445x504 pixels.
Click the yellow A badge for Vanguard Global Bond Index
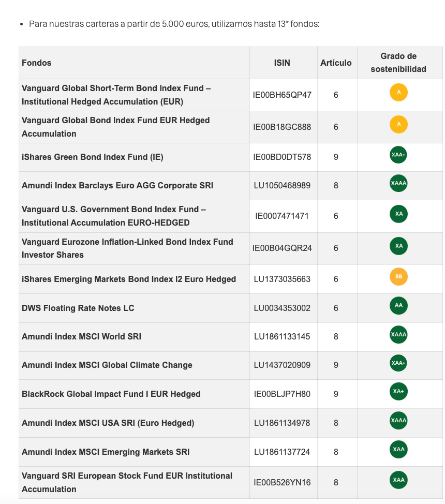click(x=398, y=124)
